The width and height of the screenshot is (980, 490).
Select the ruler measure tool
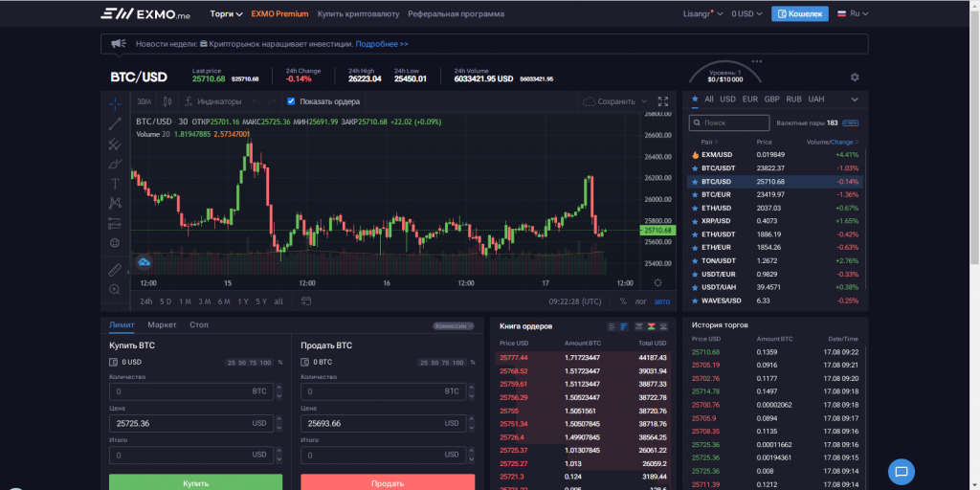[115, 270]
